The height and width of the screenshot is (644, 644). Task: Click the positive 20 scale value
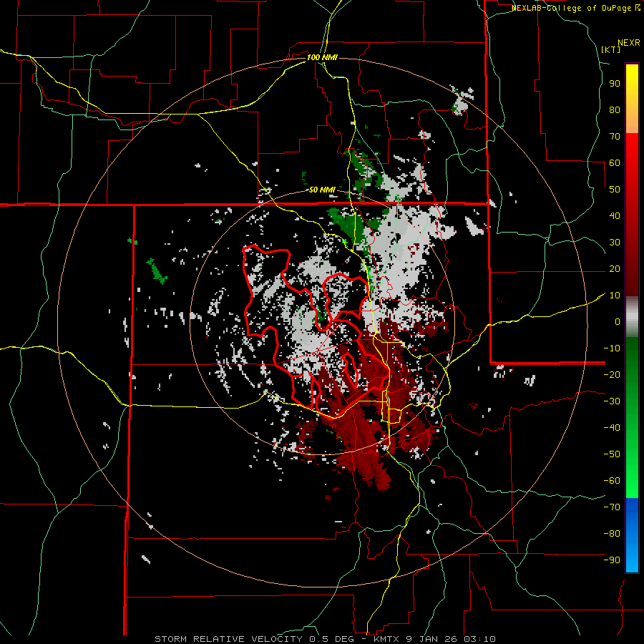pos(615,269)
